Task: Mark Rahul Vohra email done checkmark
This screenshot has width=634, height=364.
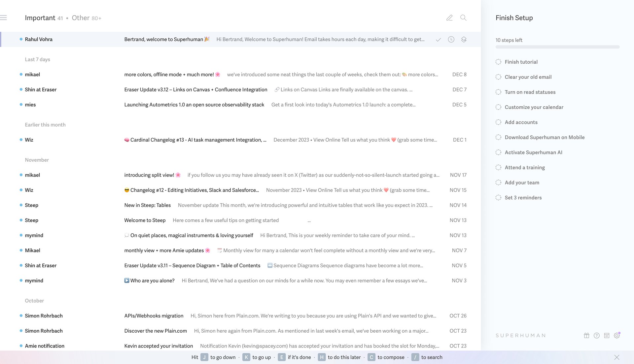Action: coord(438,40)
